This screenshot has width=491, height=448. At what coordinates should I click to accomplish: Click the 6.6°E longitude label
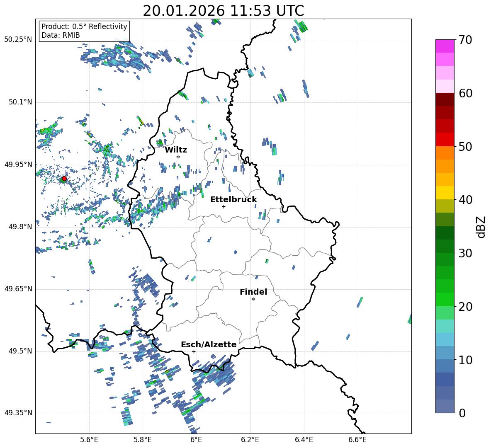click(357, 440)
